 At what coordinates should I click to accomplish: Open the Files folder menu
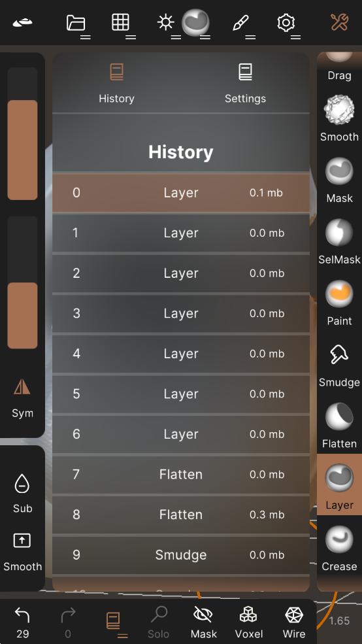point(78,25)
